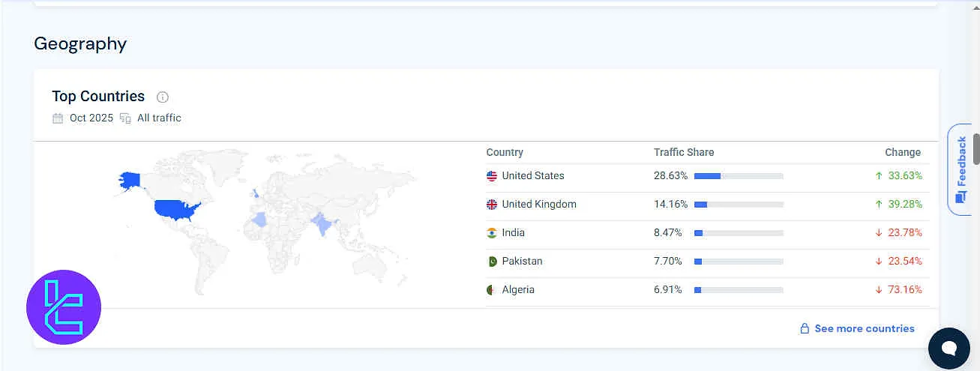The image size is (980, 371).
Task: Click the page vertical scrollbar thumb
Action: 976,149
